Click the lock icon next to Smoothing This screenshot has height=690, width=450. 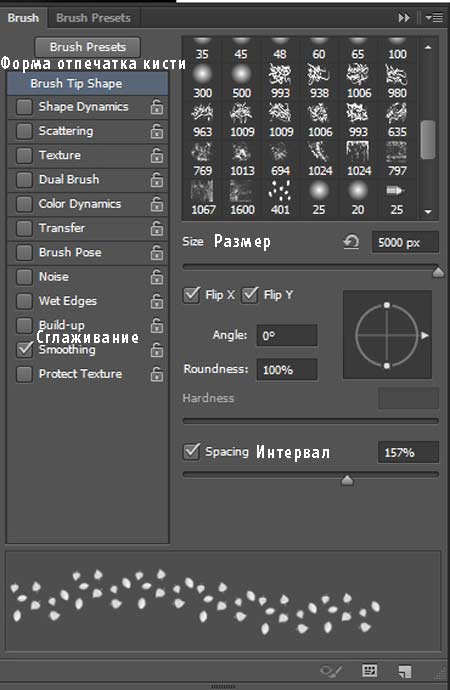click(x=157, y=350)
